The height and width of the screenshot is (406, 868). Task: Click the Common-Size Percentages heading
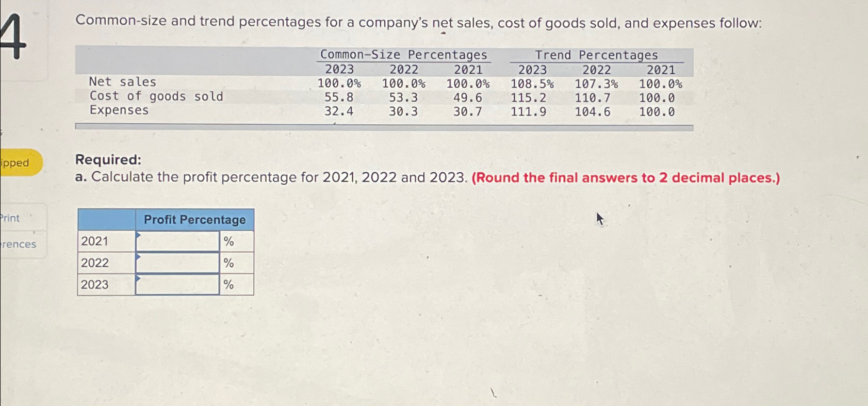tap(404, 55)
